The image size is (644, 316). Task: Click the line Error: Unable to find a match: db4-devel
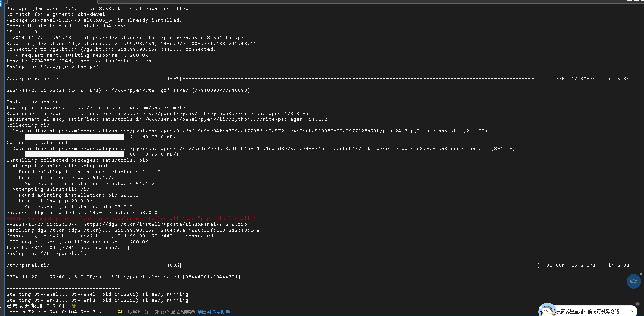pos(68,26)
